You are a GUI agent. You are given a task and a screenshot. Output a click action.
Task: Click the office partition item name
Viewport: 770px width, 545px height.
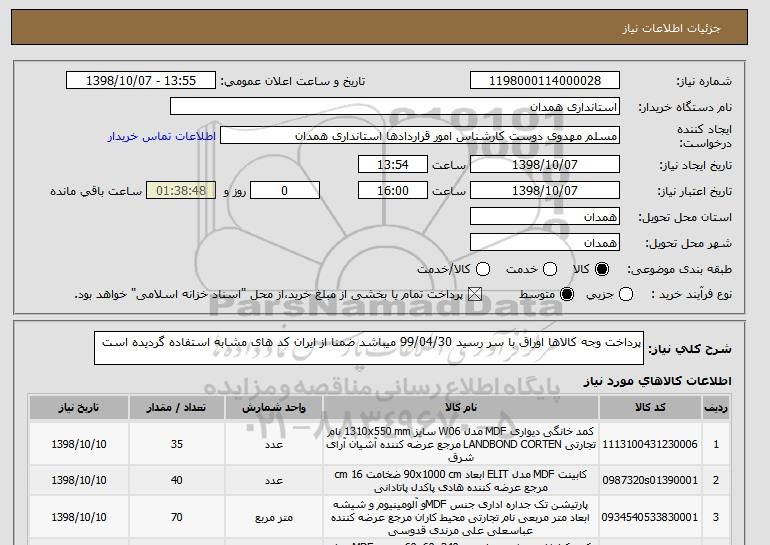point(461,518)
